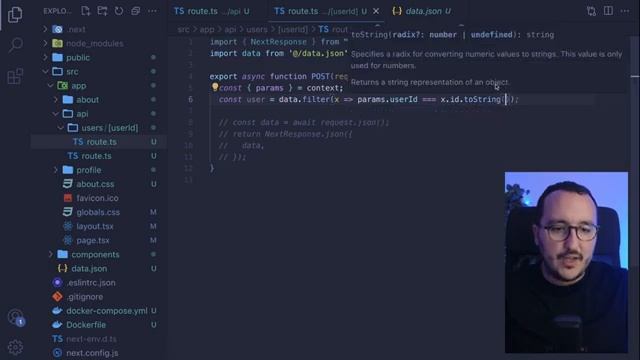Click [userId] segment in breadcrumb
This screenshot has height=360, width=640.
click(293, 29)
